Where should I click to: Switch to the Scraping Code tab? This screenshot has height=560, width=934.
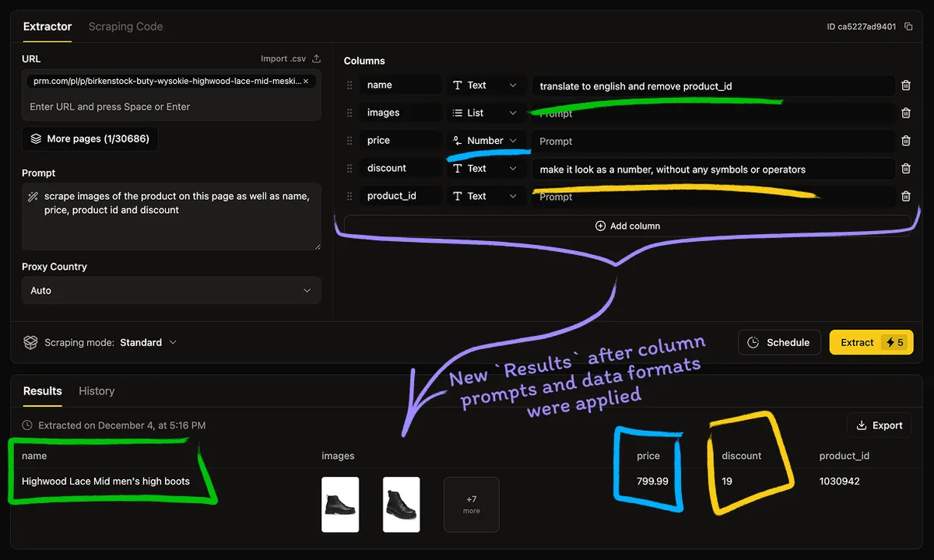pos(125,26)
